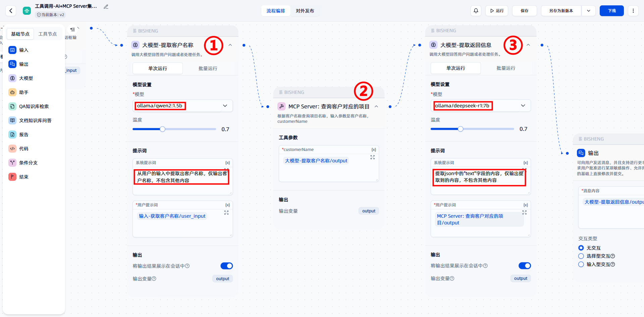Select the 报告 report node icon

click(x=12, y=135)
